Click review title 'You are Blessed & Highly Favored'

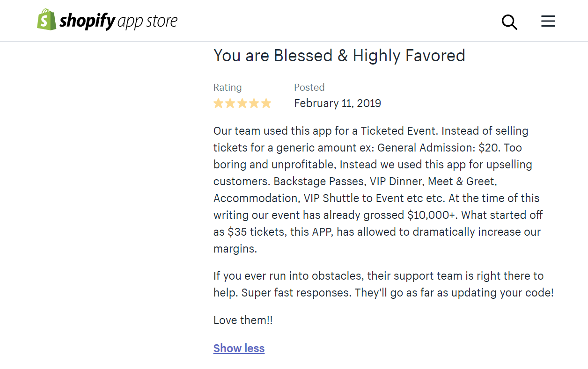[x=339, y=56]
